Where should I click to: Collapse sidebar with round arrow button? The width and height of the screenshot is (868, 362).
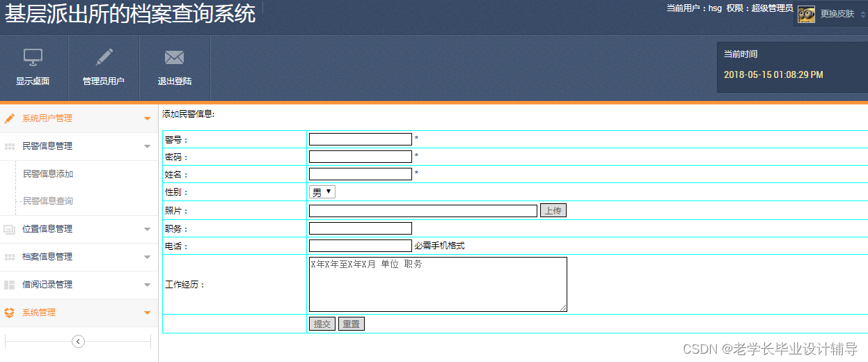[x=78, y=341]
